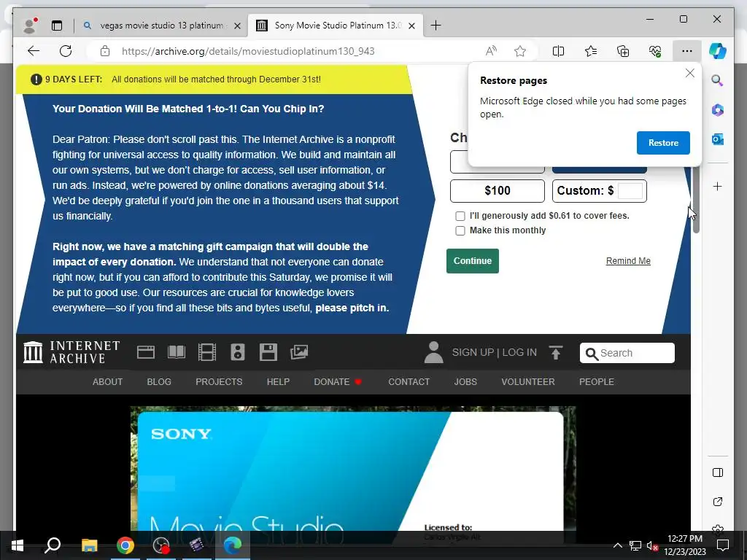This screenshot has width=747, height=560.
Task: Open Internet Archive Video film icon
Action: point(206,352)
